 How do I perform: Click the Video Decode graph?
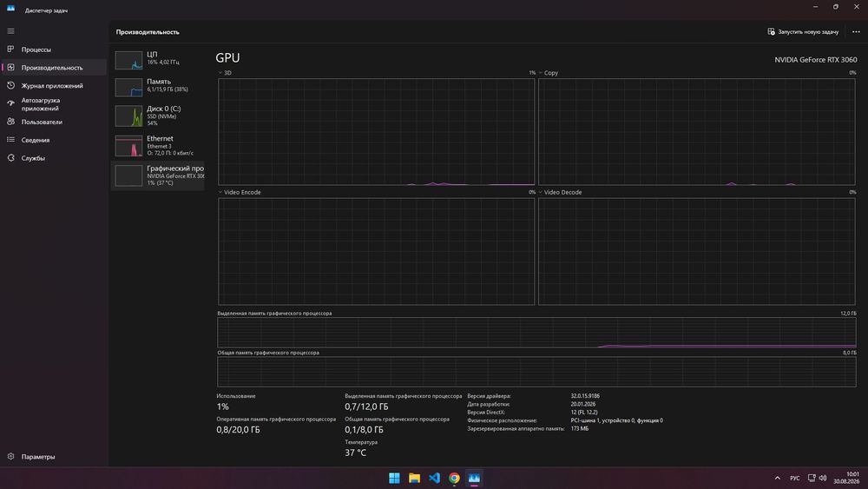click(x=696, y=251)
